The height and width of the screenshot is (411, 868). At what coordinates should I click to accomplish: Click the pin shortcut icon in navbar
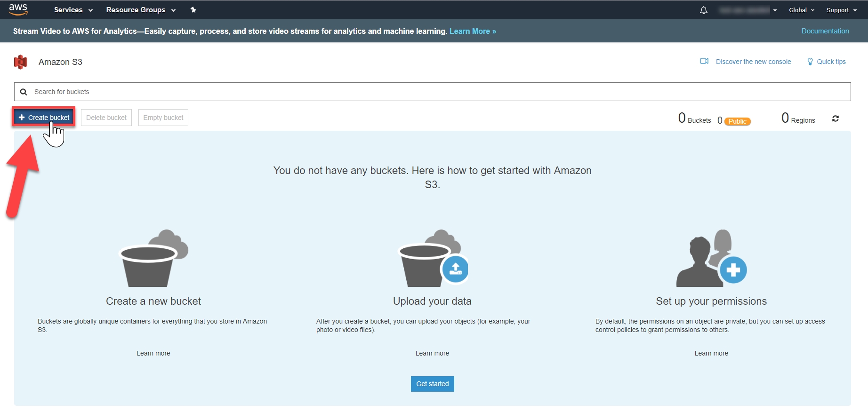[193, 10]
